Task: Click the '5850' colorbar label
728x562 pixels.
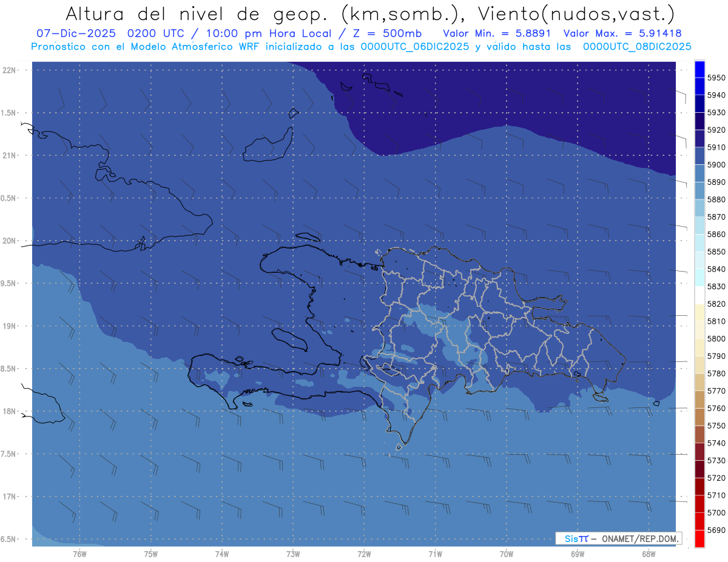Action: tap(716, 252)
